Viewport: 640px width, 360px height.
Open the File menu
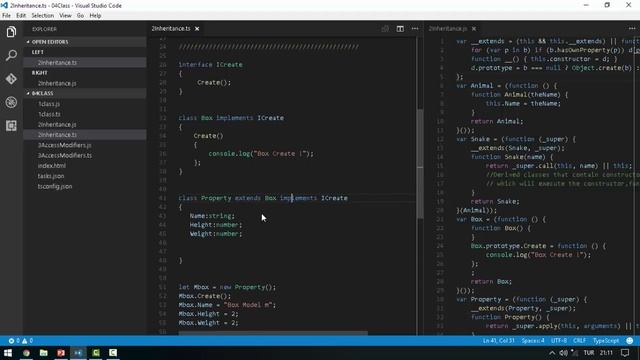[x=7, y=16]
